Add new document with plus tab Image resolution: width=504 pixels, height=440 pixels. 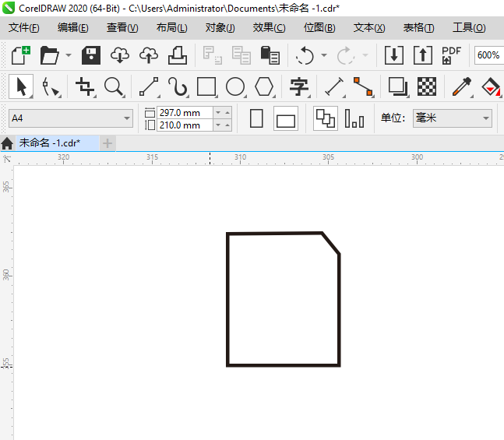(x=107, y=143)
